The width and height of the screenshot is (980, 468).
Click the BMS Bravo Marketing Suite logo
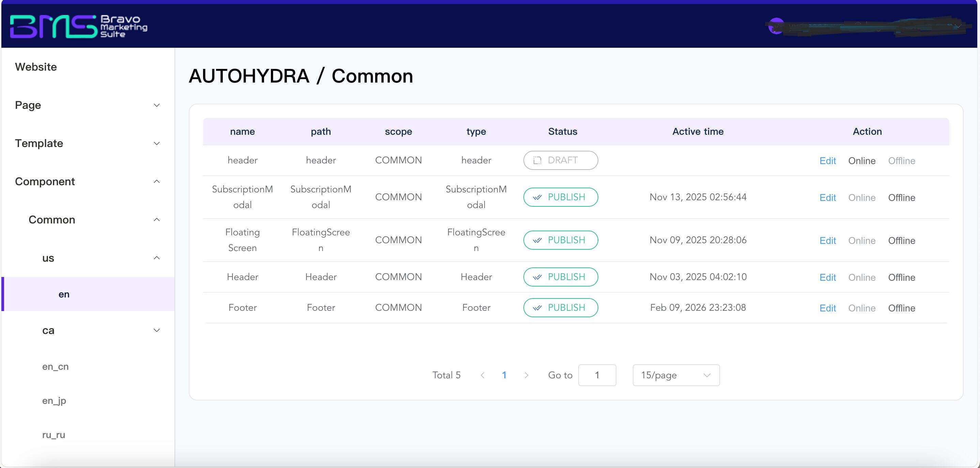click(x=78, y=26)
